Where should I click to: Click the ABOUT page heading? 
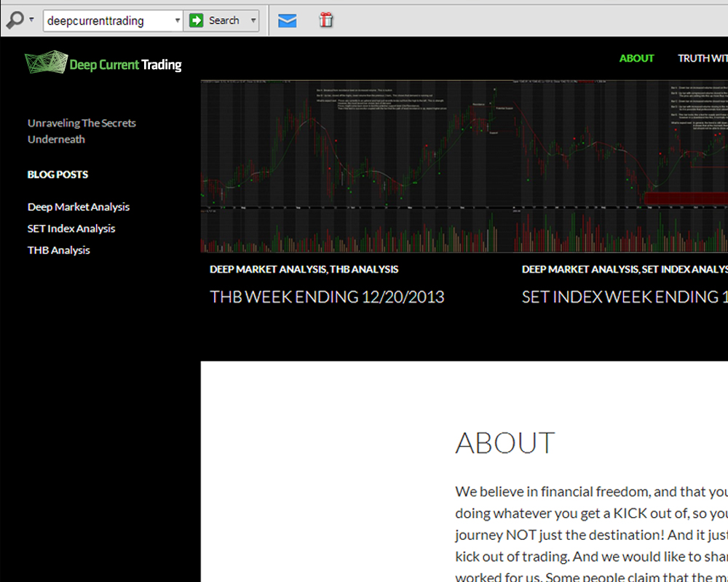click(505, 442)
